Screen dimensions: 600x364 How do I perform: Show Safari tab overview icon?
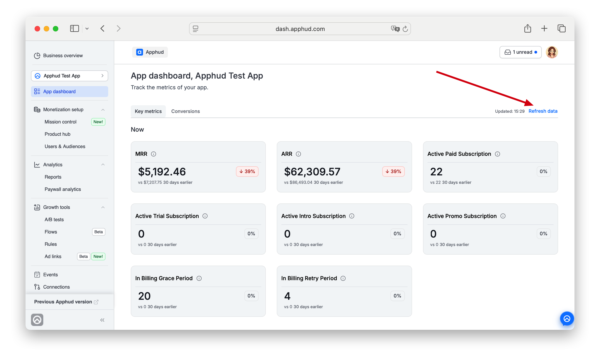(x=562, y=28)
